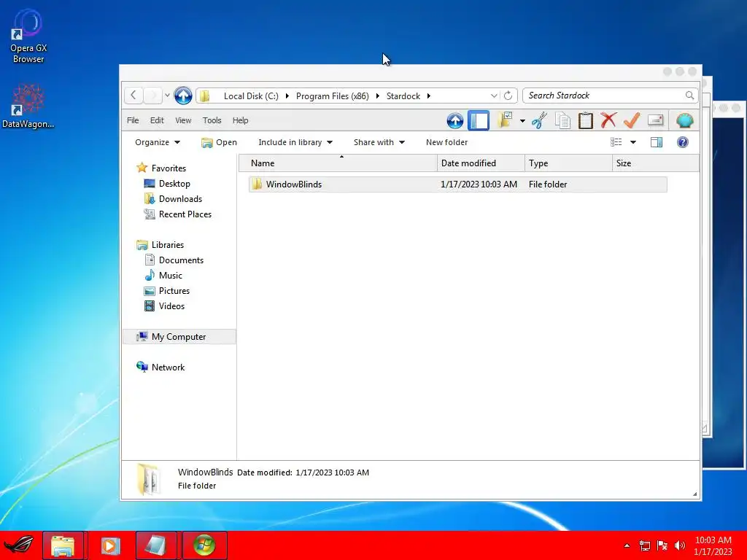Click the Windows logo taskbar icon
Viewport: 747px width, 560px height.
(x=204, y=545)
